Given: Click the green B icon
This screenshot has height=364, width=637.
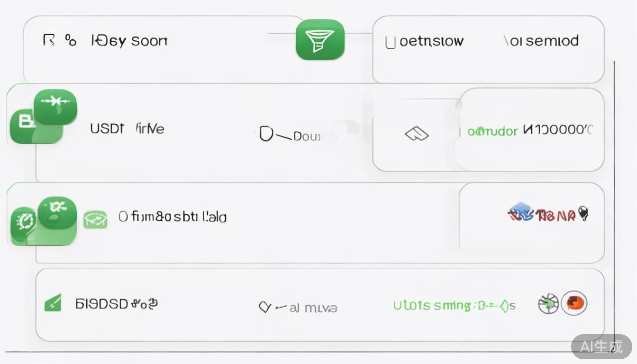Looking at the screenshot, I should pyautogui.click(x=24, y=122).
